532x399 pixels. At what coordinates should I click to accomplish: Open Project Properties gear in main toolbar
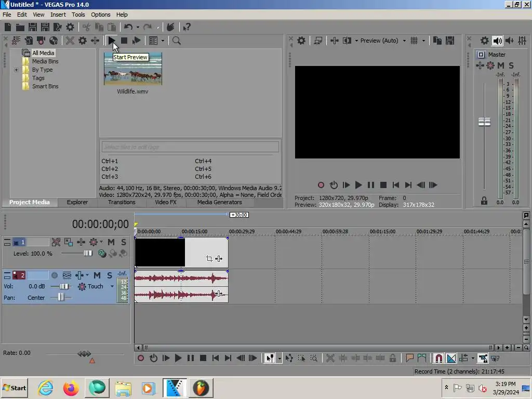click(x=70, y=27)
